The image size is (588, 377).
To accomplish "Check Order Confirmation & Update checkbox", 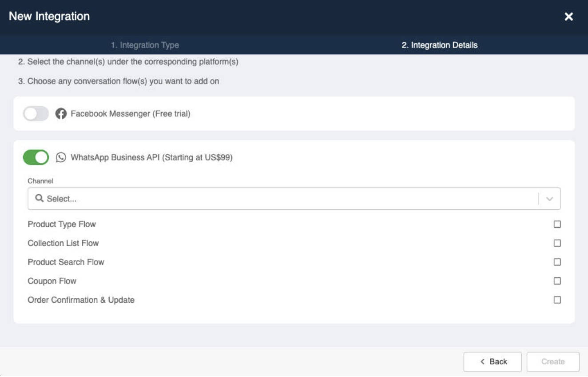I will coord(557,300).
